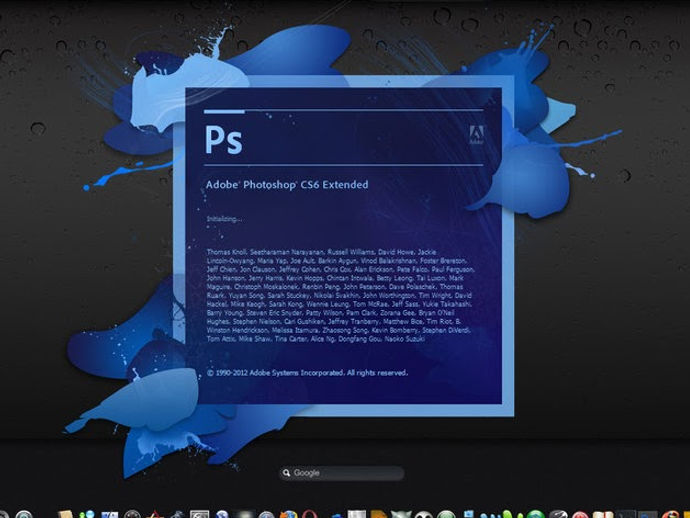
Task: Click the "Initializing..." status text
Action: 224,219
